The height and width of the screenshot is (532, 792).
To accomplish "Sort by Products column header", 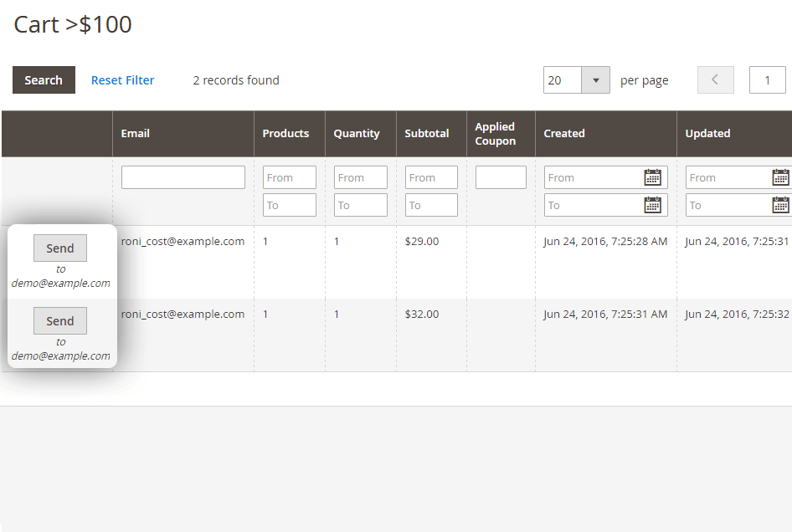I will pos(290,134).
